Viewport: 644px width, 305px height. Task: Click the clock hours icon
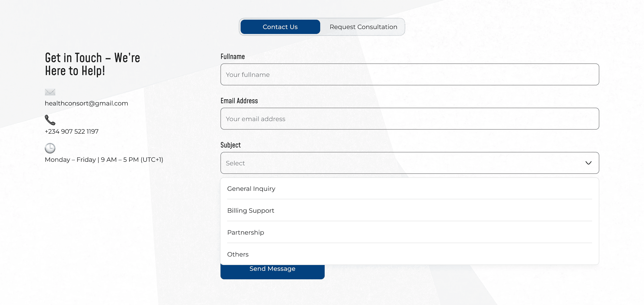tap(50, 148)
